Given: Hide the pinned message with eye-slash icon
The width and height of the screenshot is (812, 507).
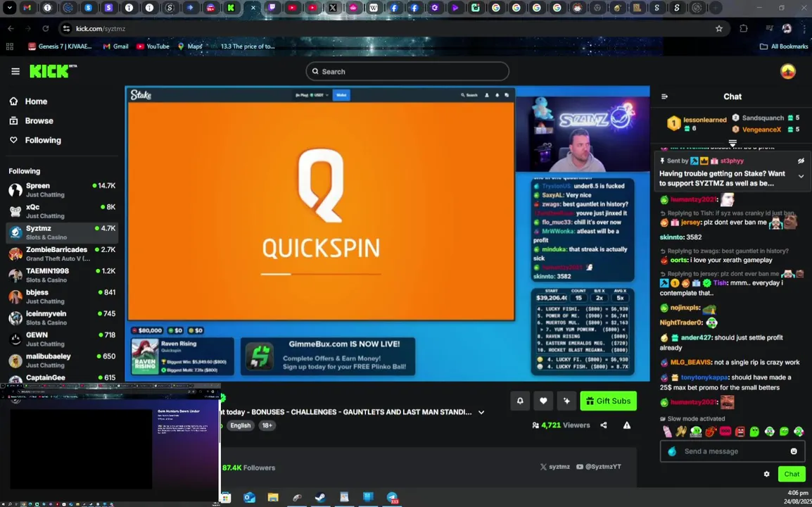Looking at the screenshot, I should tap(801, 161).
